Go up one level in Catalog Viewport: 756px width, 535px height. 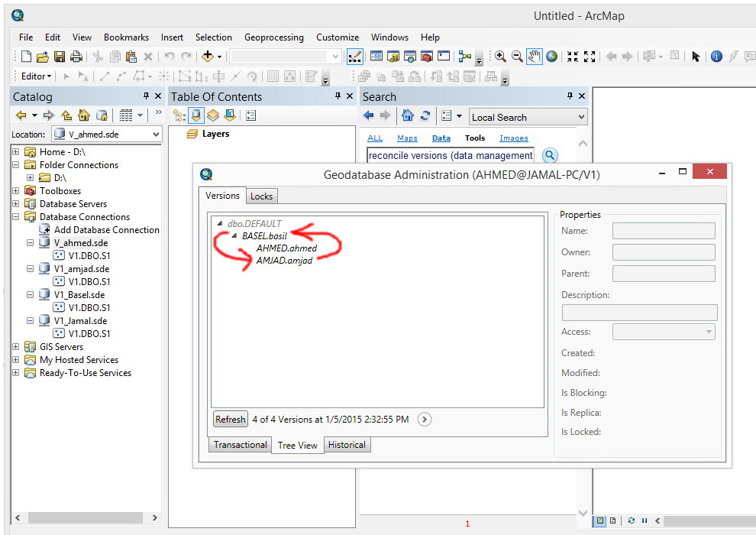(66, 115)
